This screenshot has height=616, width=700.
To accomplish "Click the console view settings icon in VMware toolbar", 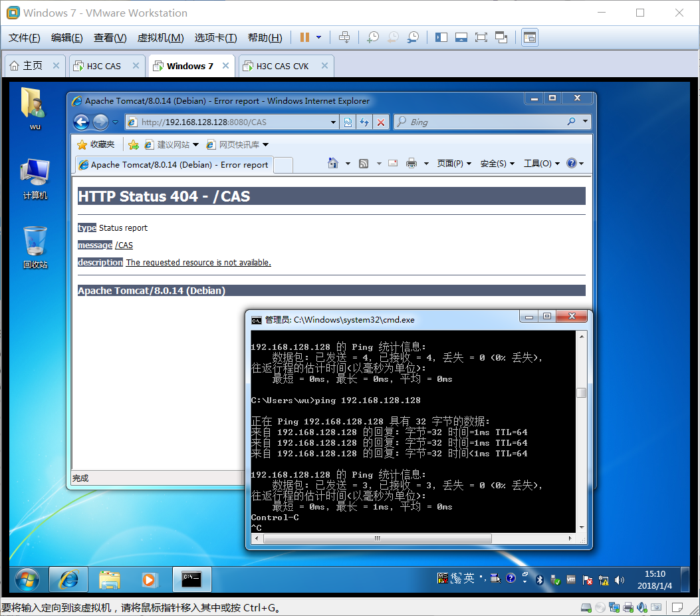I will 529,37.
